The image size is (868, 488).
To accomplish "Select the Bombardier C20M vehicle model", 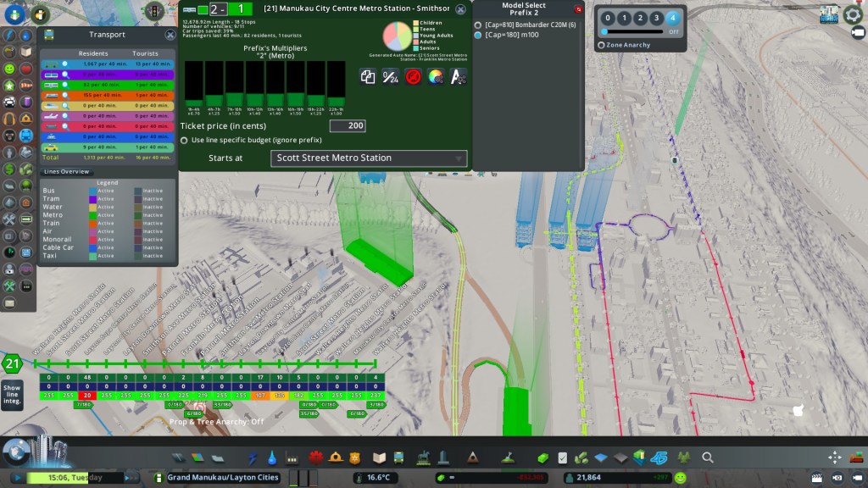I will [x=478, y=25].
